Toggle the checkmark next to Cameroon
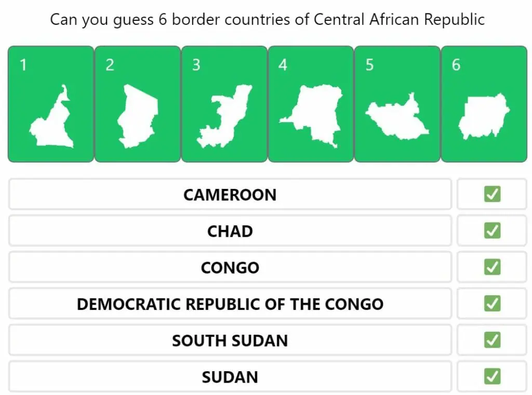This screenshot has height=395, width=532. click(x=492, y=194)
